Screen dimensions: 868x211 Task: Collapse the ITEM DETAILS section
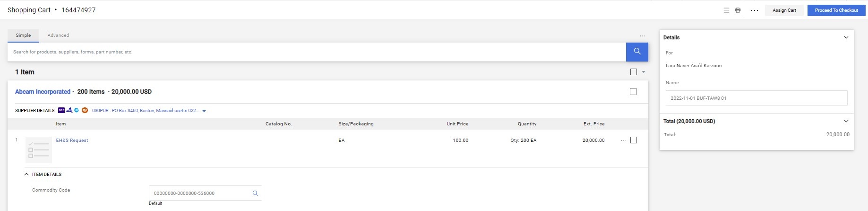tap(26, 175)
